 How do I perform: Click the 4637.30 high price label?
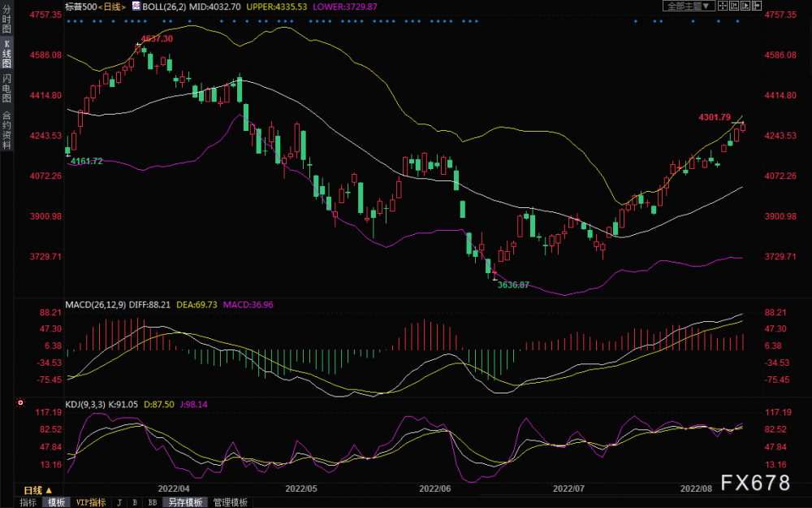click(157, 39)
